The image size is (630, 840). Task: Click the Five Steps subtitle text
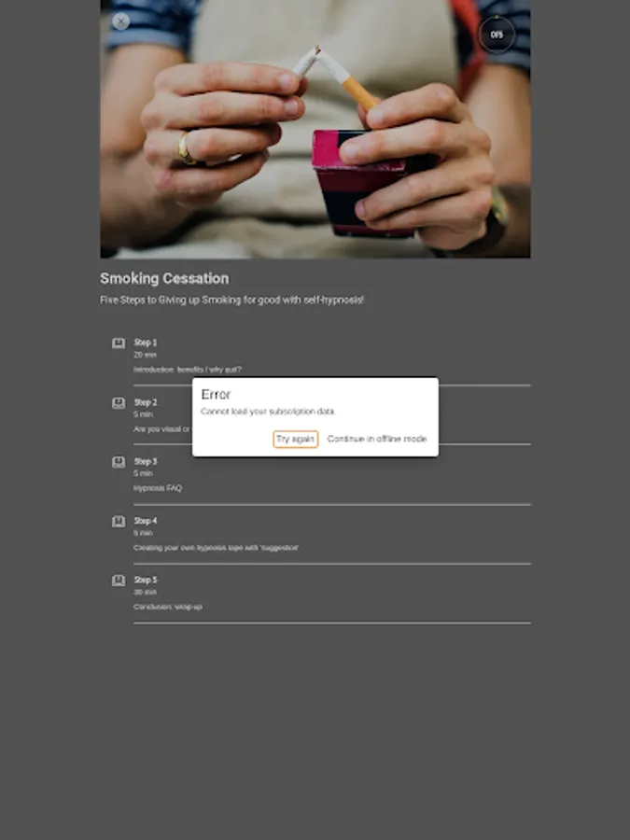tap(232, 300)
